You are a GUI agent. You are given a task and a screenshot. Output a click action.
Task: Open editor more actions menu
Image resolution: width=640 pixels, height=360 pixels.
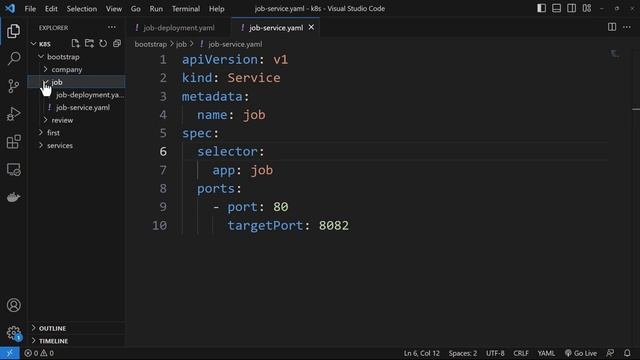(x=627, y=27)
